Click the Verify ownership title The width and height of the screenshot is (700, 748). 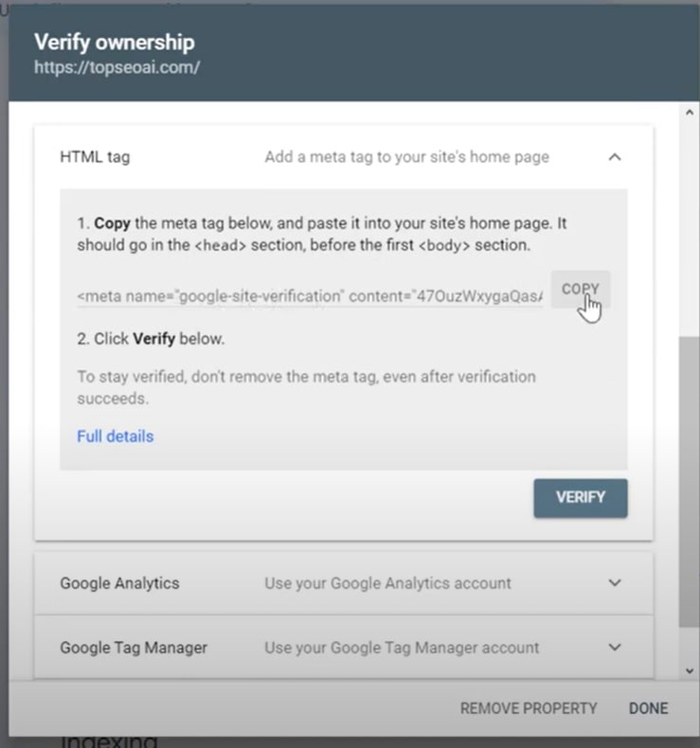[x=115, y=42]
